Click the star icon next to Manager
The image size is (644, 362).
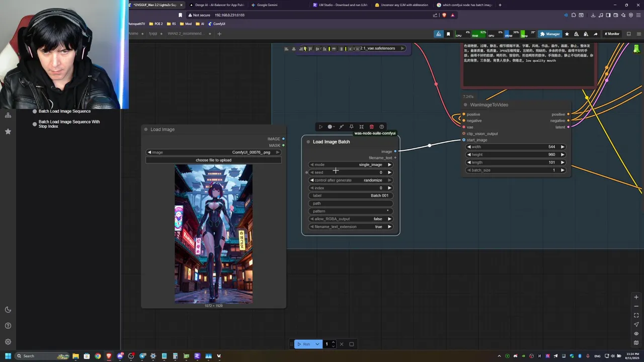click(567, 34)
